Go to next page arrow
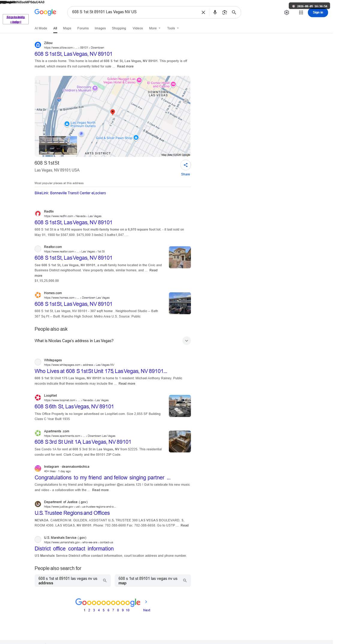The height and width of the screenshot is (644, 337). 146,602
